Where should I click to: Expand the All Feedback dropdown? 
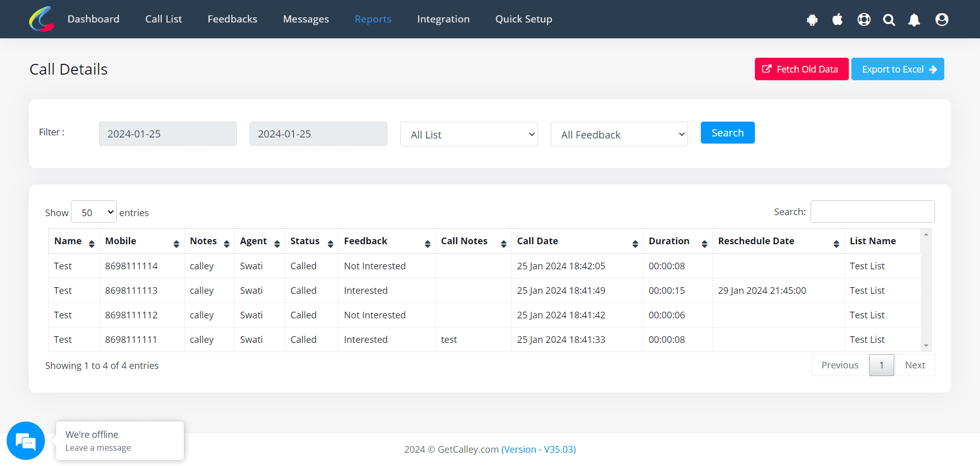pyautogui.click(x=619, y=134)
